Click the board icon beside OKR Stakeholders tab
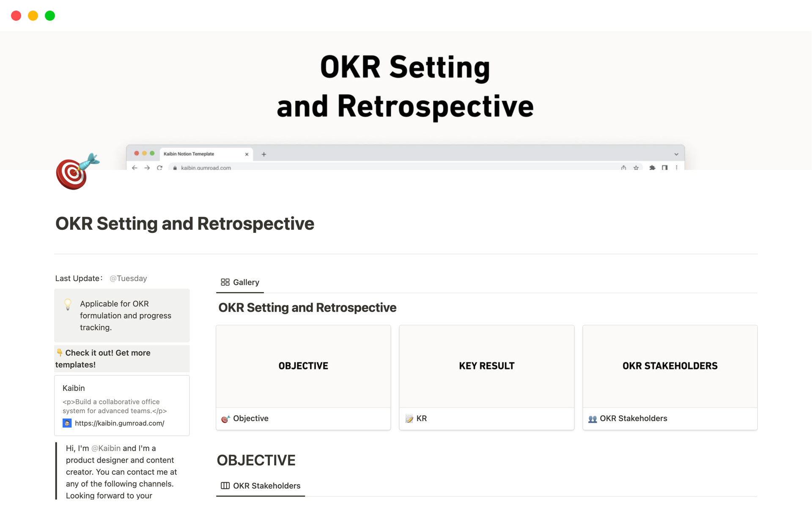The height and width of the screenshot is (508, 812). click(225, 486)
